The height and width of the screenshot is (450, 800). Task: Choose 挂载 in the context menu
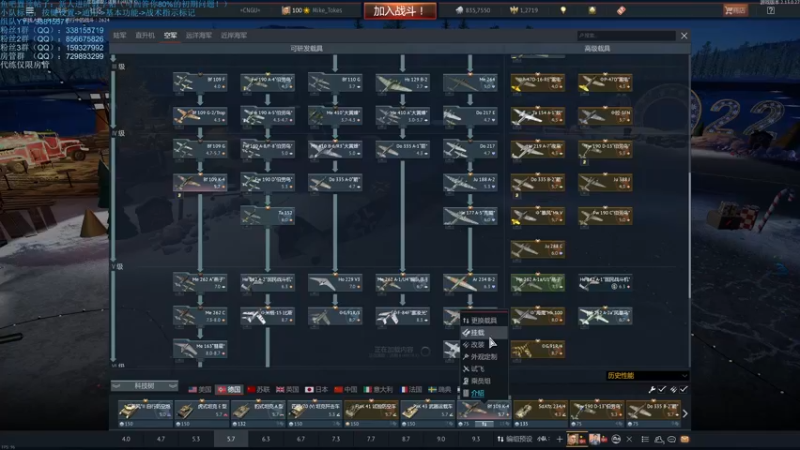tap(484, 333)
